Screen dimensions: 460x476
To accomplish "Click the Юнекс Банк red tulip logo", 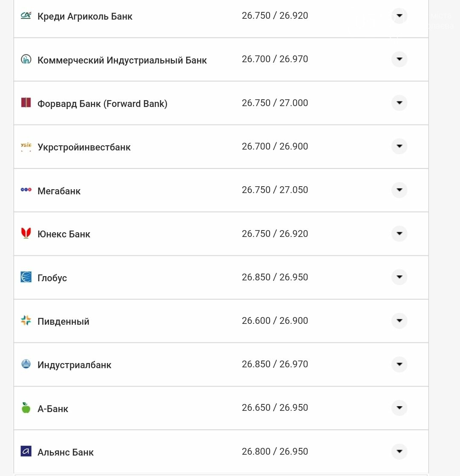I will point(26,233).
